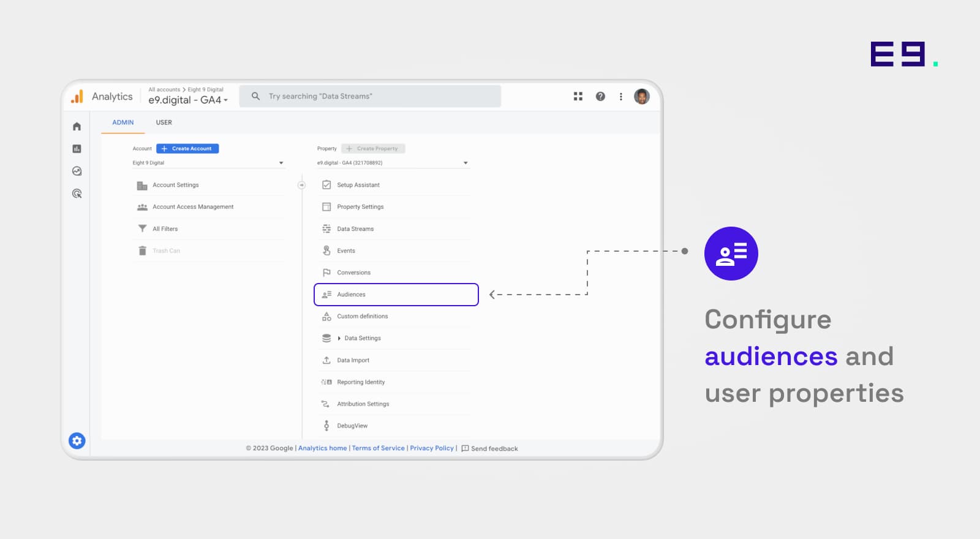Open the Privacy Policy link
This screenshot has height=539, width=980.
click(432, 448)
